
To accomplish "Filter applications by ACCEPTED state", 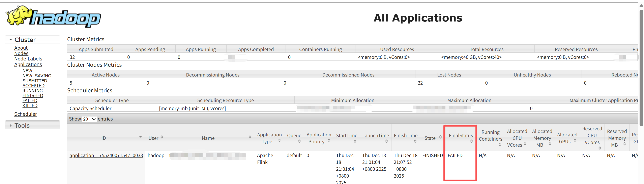I will (33, 86).
